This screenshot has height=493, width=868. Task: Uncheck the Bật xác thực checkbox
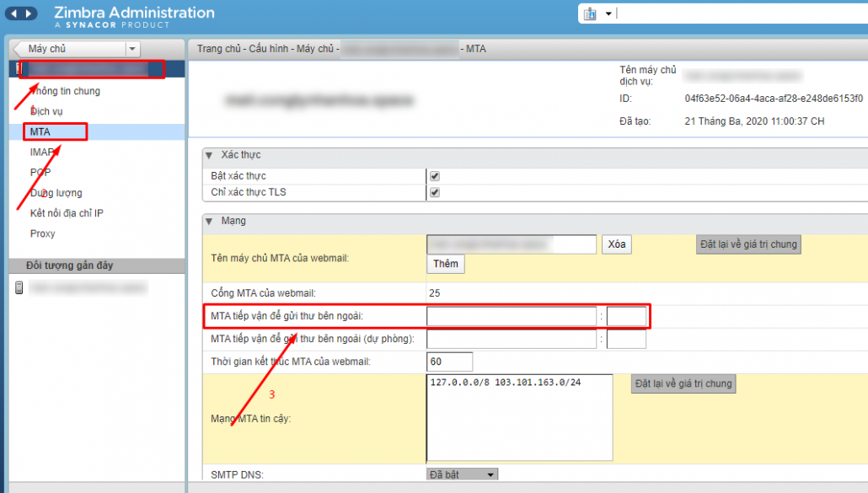point(433,176)
